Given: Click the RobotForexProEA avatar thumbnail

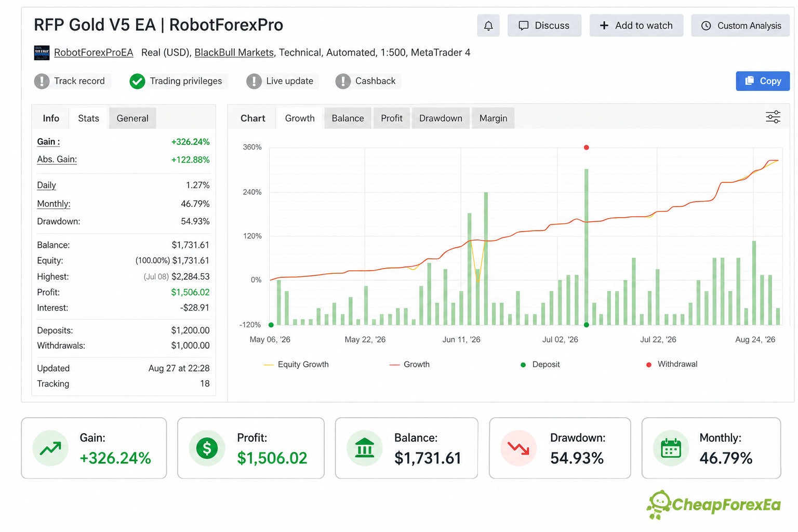Looking at the screenshot, I should 42,52.
